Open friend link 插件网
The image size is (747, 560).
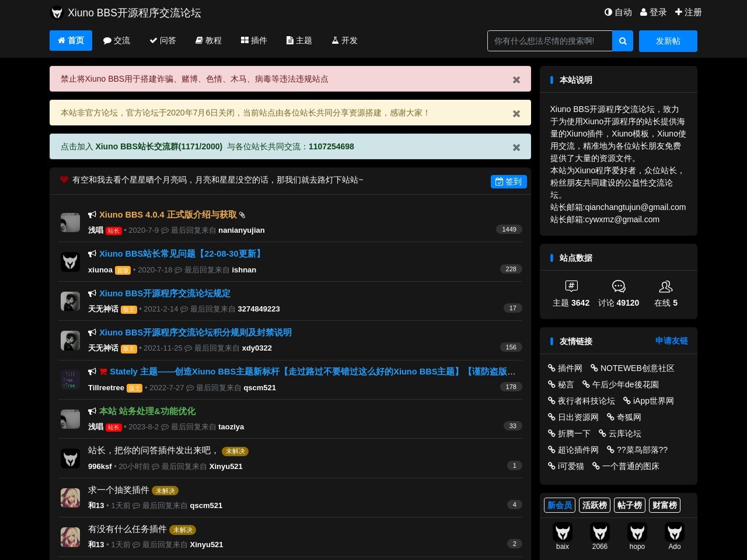[565, 368]
